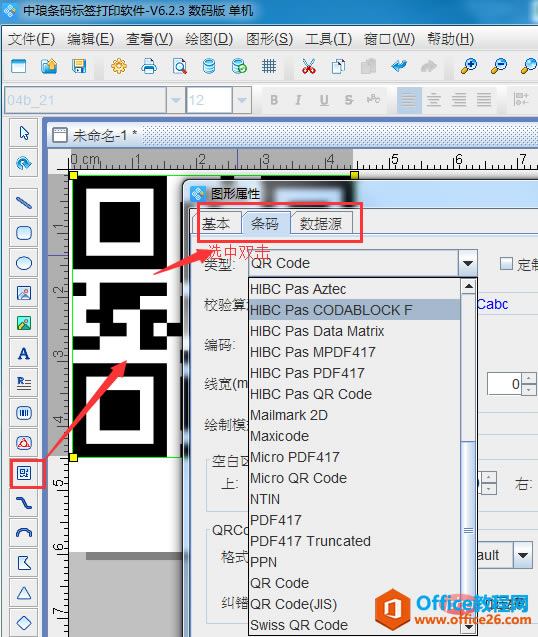This screenshot has width=538, height=637.
Task: Select the text tool letter A
Action: (24, 353)
